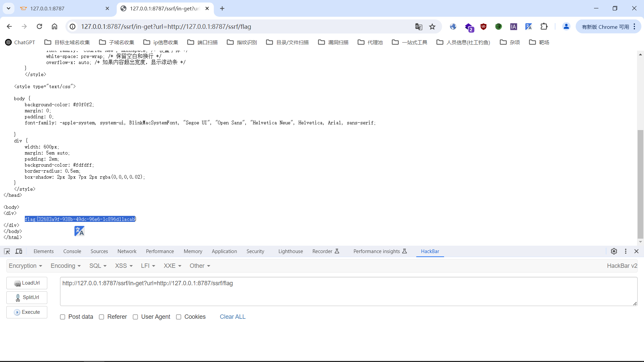Screen dimensions: 644x362
Task: Click the Google Translate icon in address bar
Action: (419, 27)
